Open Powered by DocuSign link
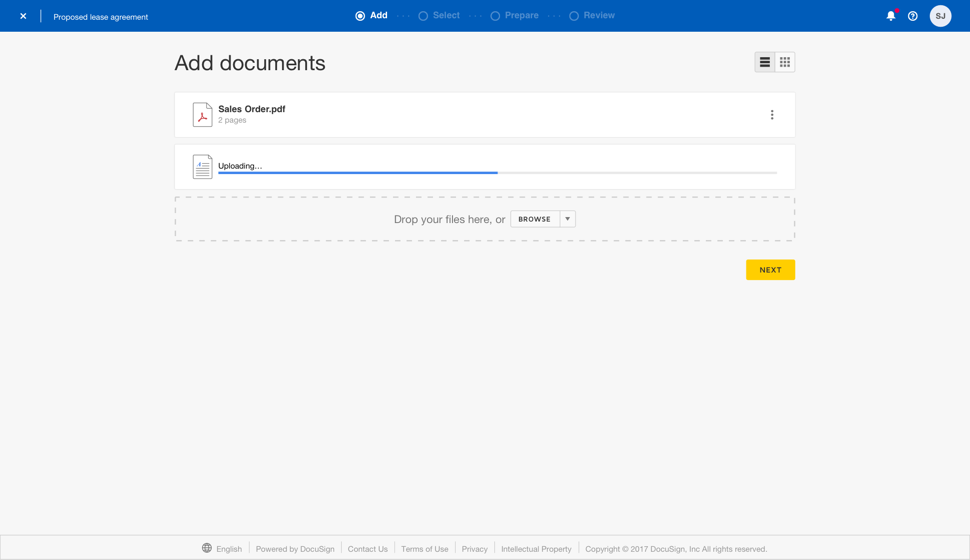Image resolution: width=970 pixels, height=560 pixels. [x=295, y=549]
